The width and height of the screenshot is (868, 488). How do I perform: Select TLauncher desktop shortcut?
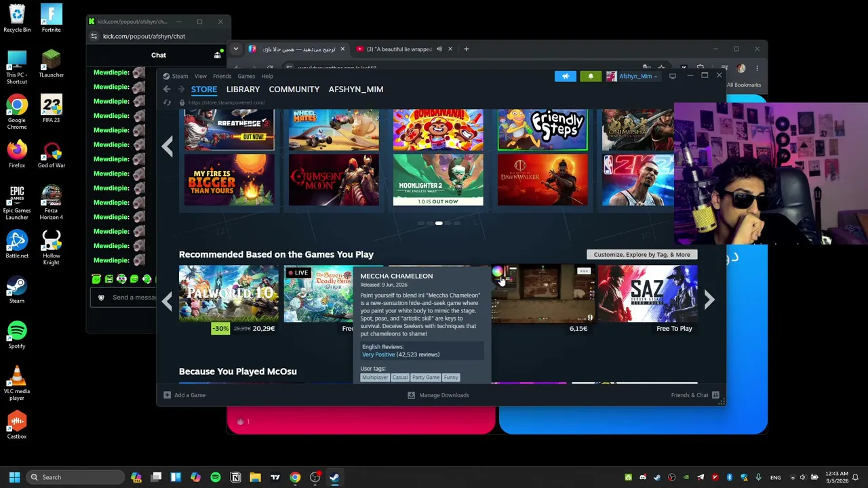click(51, 64)
